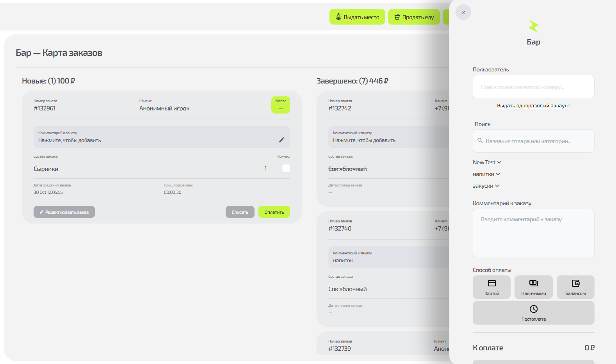
Task: Focus the user phone search field
Action: point(533,87)
